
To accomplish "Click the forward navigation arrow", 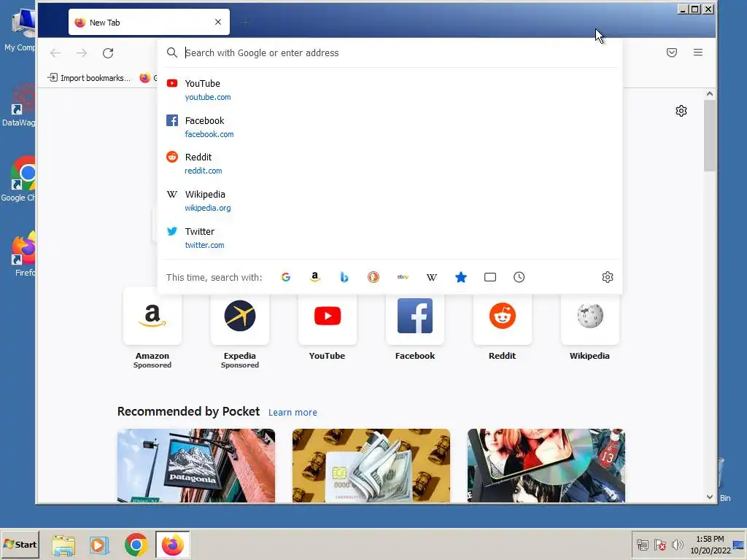I will tap(82, 52).
